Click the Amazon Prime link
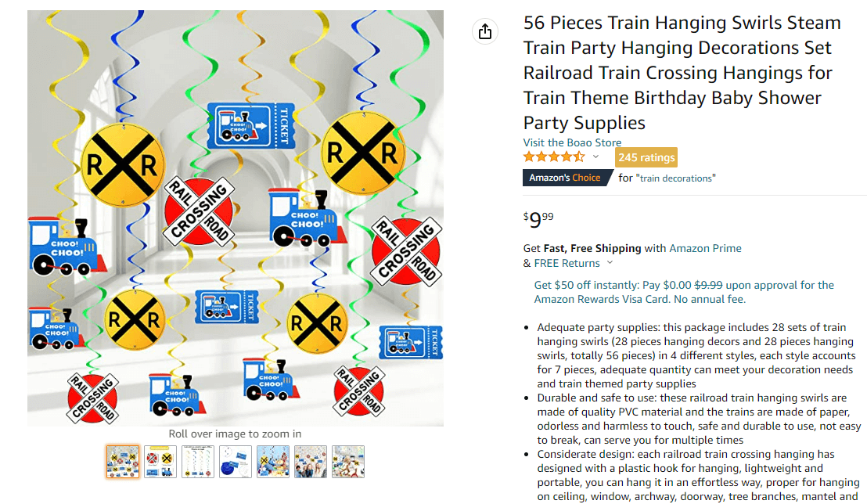The width and height of the screenshot is (867, 504). pyautogui.click(x=705, y=248)
